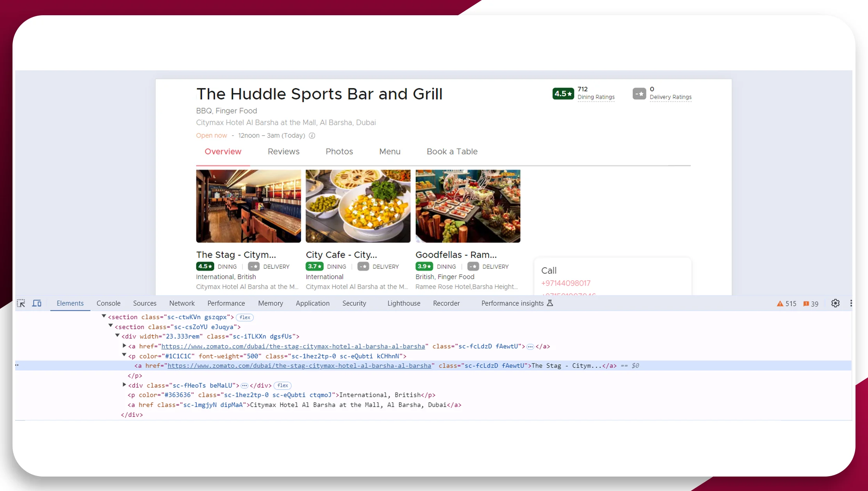Click the 39 issues flag indicator
This screenshot has height=491, width=868.
click(x=811, y=304)
